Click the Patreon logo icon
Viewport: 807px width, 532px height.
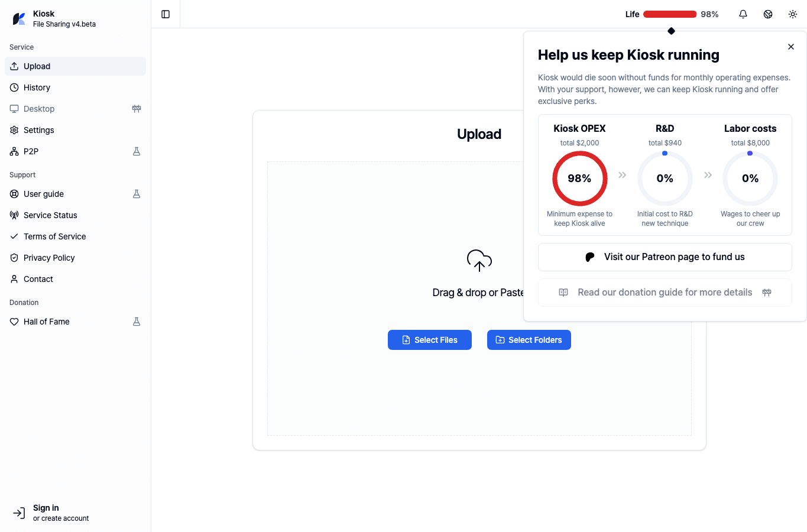590,257
